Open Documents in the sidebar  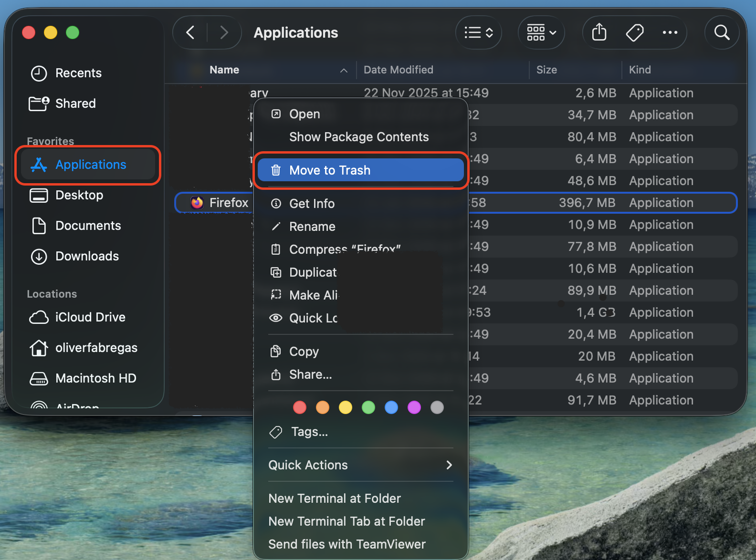(88, 226)
